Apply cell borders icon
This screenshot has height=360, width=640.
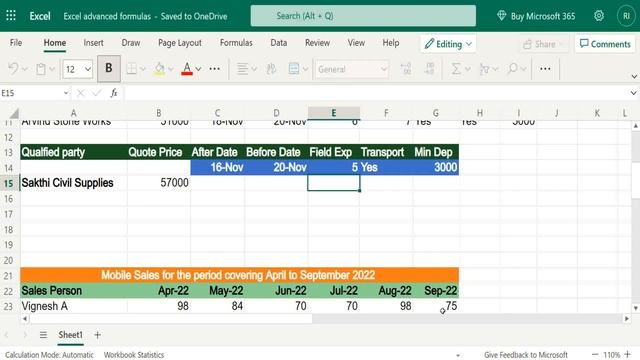pyautogui.click(x=131, y=69)
